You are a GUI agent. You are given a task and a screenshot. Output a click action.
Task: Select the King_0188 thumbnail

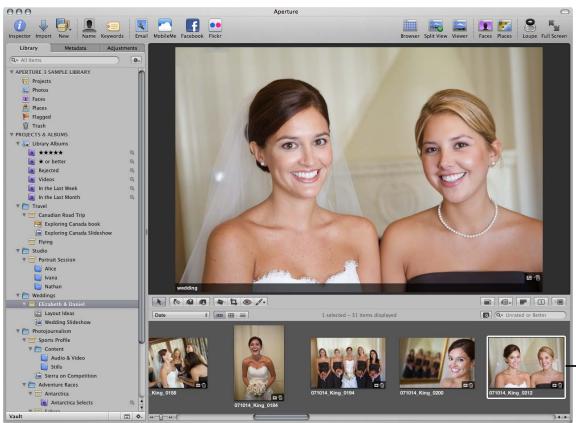tap(178, 363)
